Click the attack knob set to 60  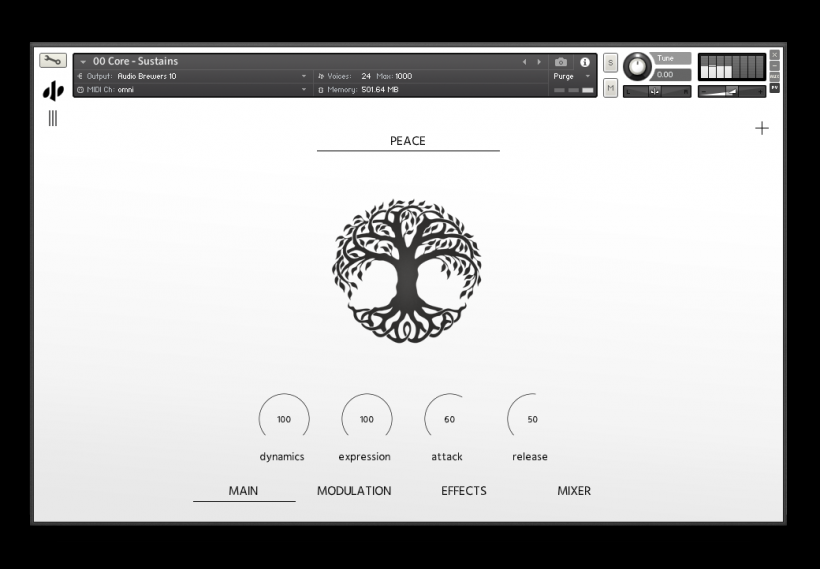click(449, 419)
